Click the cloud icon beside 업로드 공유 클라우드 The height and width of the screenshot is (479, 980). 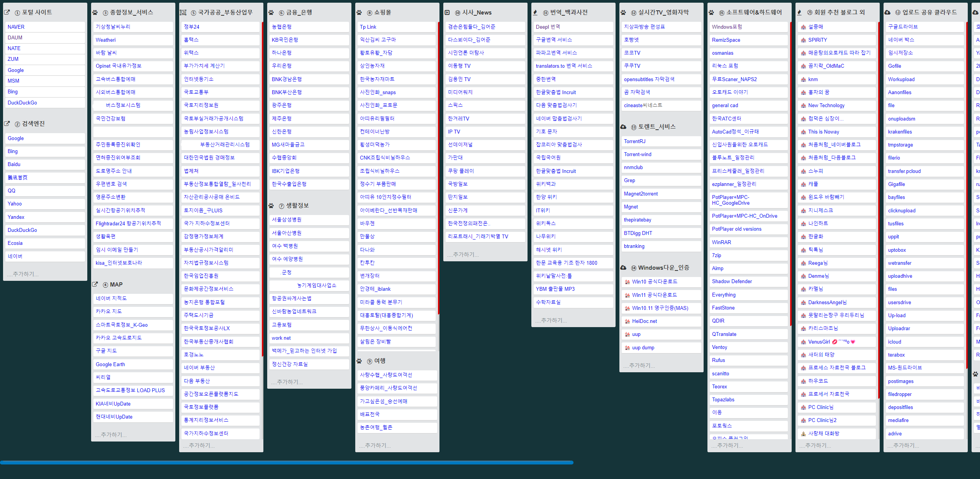pos(887,12)
